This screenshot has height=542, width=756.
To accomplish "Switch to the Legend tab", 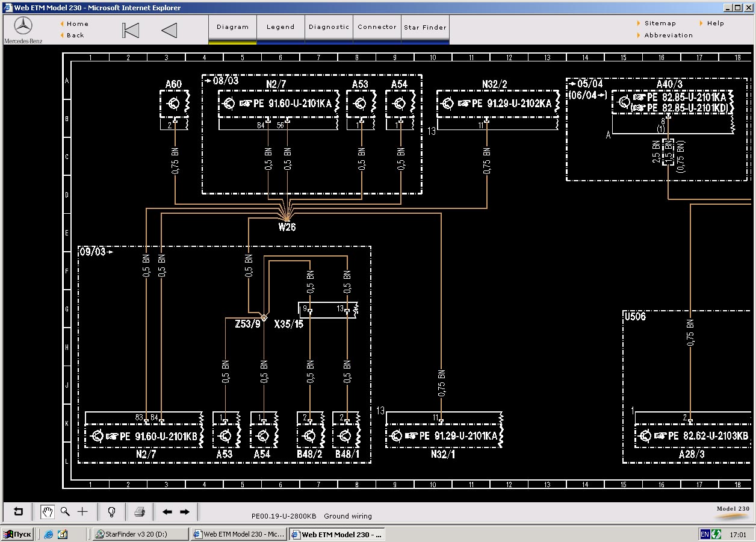I will click(280, 27).
